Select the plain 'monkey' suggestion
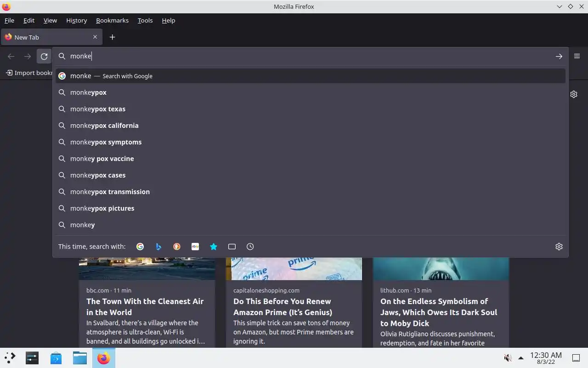The image size is (588, 368). click(x=311, y=225)
